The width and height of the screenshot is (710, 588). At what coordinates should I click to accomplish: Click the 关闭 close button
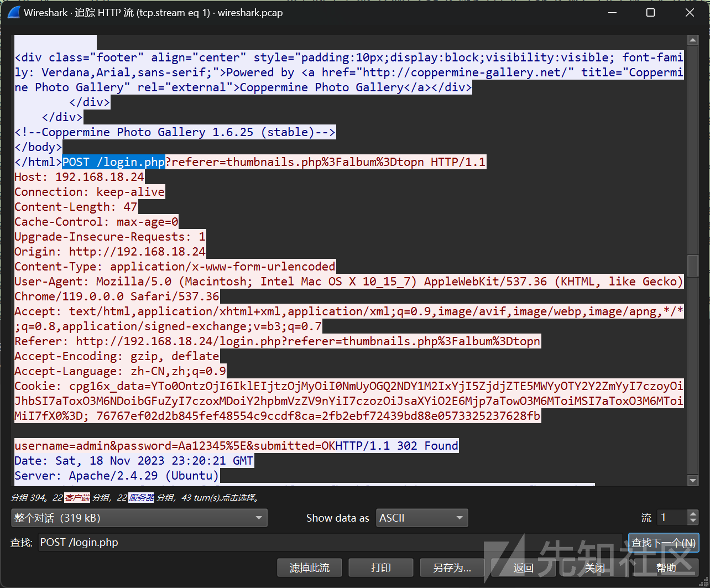(595, 568)
